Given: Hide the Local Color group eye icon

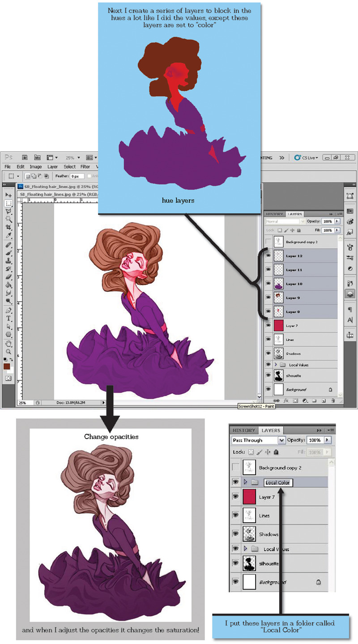Looking at the screenshot, I should coord(235,482).
